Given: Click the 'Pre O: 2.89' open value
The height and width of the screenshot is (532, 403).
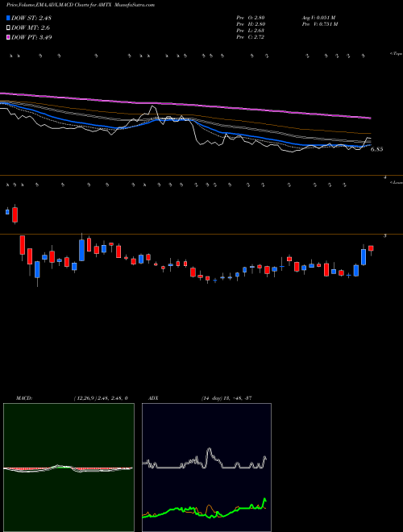Looking at the screenshot, I should (x=251, y=18).
